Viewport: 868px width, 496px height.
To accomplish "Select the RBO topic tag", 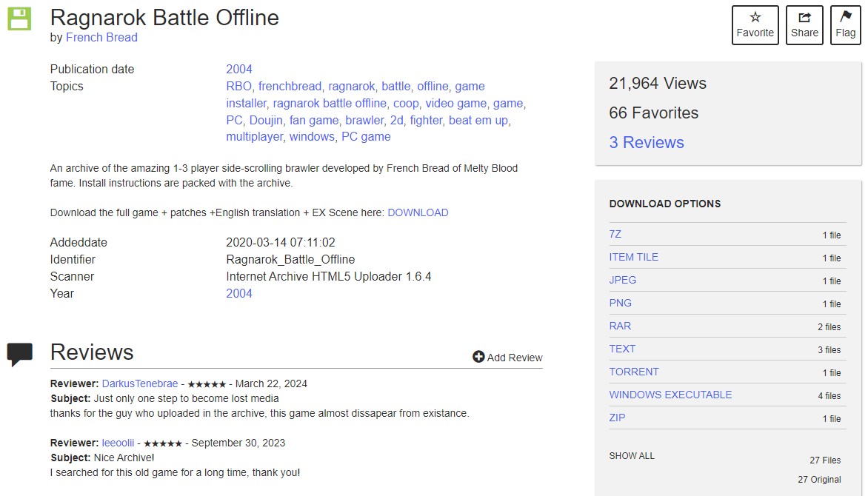I will 238,87.
